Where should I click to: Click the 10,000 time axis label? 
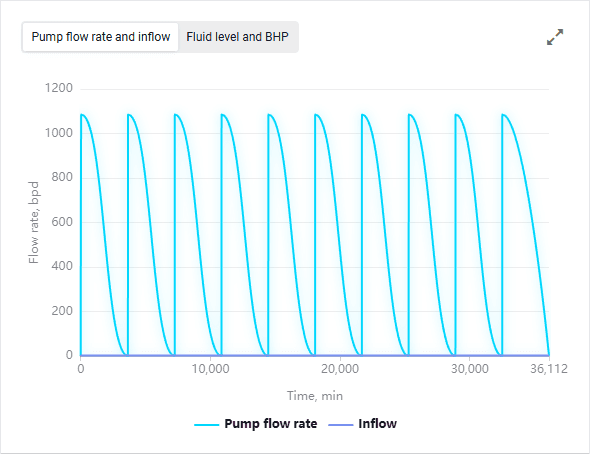click(210, 369)
